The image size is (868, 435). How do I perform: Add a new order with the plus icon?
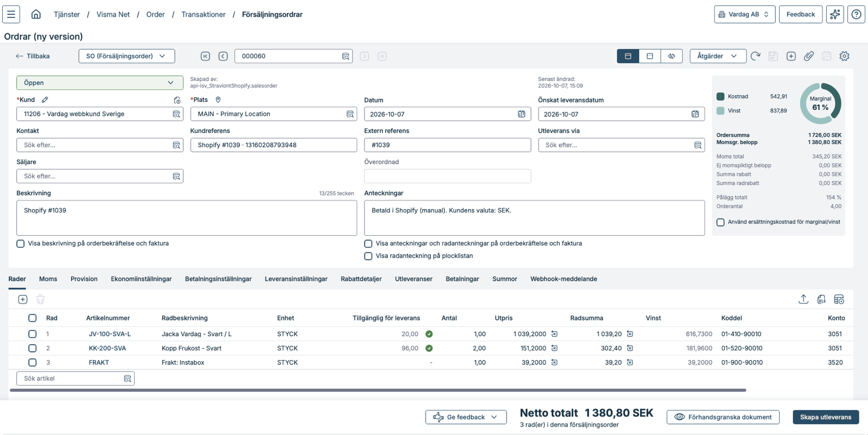pos(791,56)
